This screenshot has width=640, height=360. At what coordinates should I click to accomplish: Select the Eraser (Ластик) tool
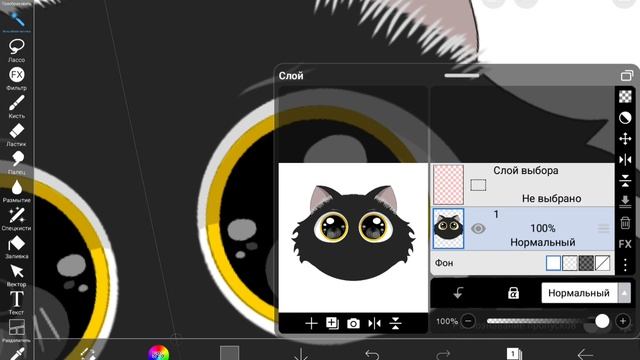[16, 135]
